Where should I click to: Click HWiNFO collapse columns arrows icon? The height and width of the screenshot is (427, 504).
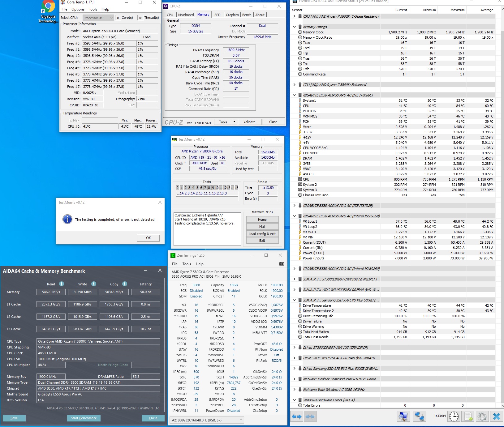pyautogui.click(x=310, y=416)
